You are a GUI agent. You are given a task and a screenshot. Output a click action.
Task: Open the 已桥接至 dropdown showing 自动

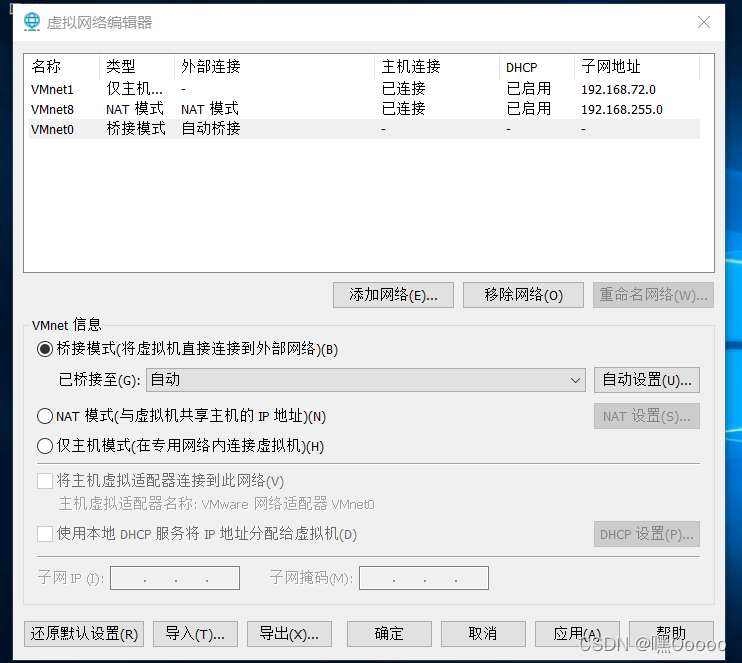(366, 380)
